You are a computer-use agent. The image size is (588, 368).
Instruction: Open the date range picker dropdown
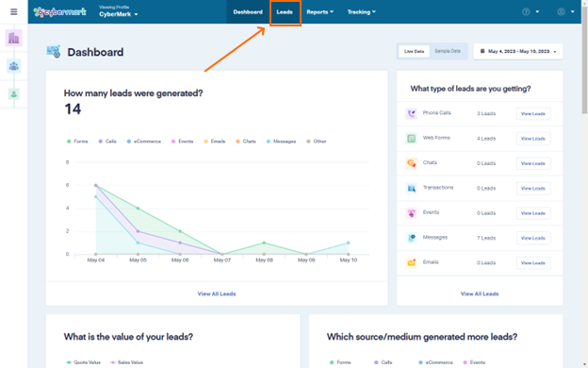[518, 52]
